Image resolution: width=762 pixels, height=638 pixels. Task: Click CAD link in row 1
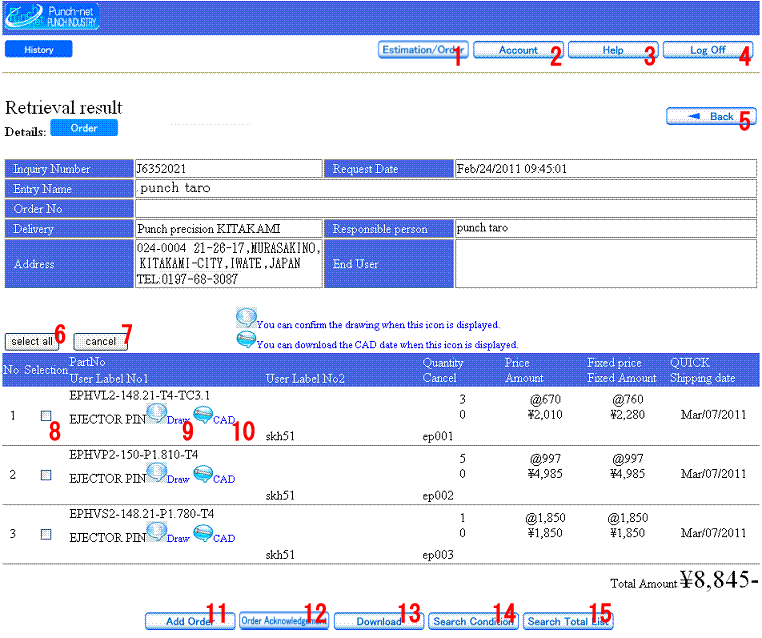[x=224, y=420]
